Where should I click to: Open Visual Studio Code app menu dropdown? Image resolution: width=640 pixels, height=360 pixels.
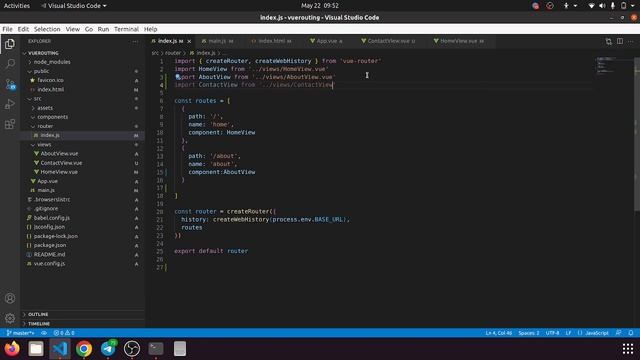[x=74, y=6]
